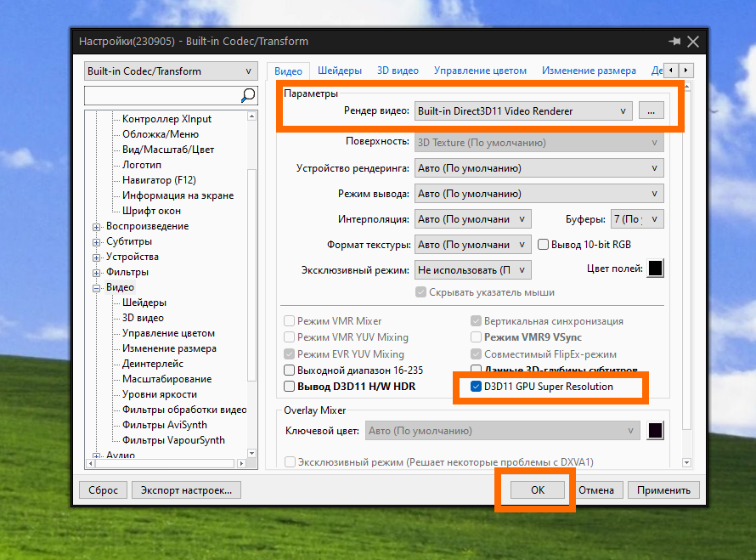Expand the Воспроизведение tree node

pyautogui.click(x=97, y=227)
